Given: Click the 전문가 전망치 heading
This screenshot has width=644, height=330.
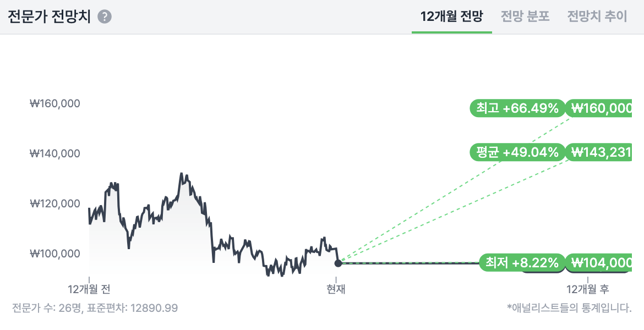Looking at the screenshot, I should 50,16.
